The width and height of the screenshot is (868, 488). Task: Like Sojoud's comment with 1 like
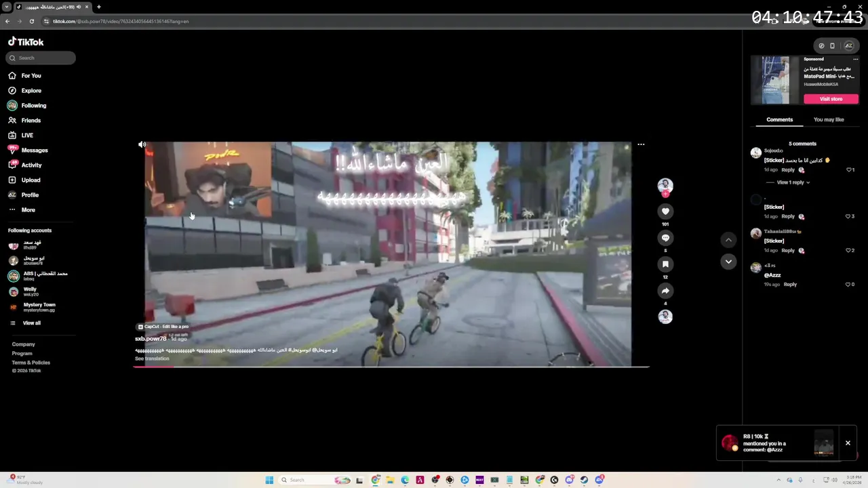click(850, 169)
